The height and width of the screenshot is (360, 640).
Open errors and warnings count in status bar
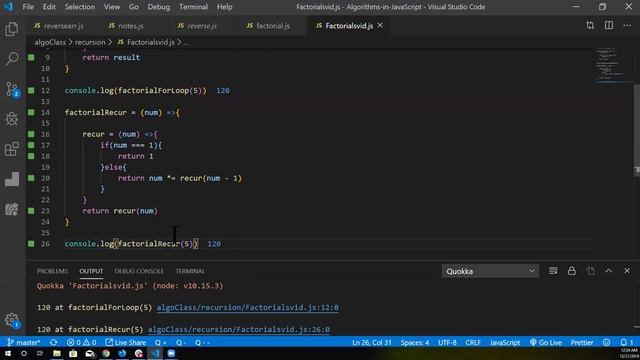click(82, 342)
